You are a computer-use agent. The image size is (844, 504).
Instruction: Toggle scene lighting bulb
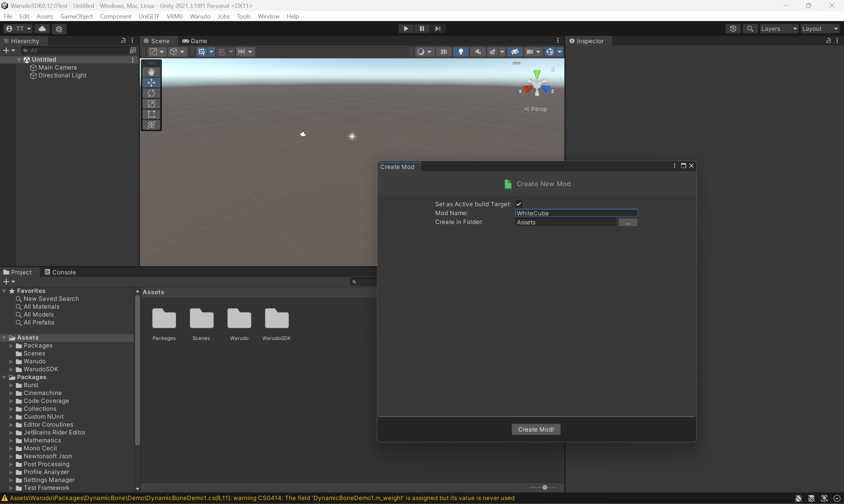[x=461, y=52]
